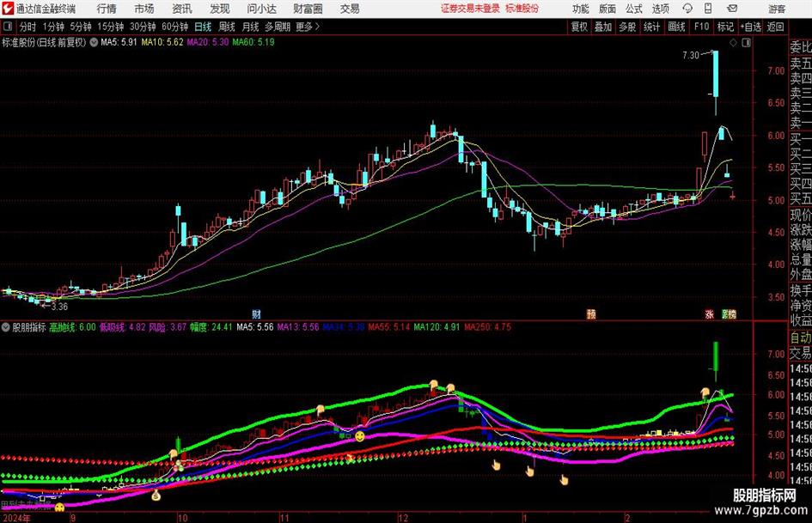The width and height of the screenshot is (812, 523).
Task: Click the 预 marker icon on the chart
Action: [x=591, y=313]
